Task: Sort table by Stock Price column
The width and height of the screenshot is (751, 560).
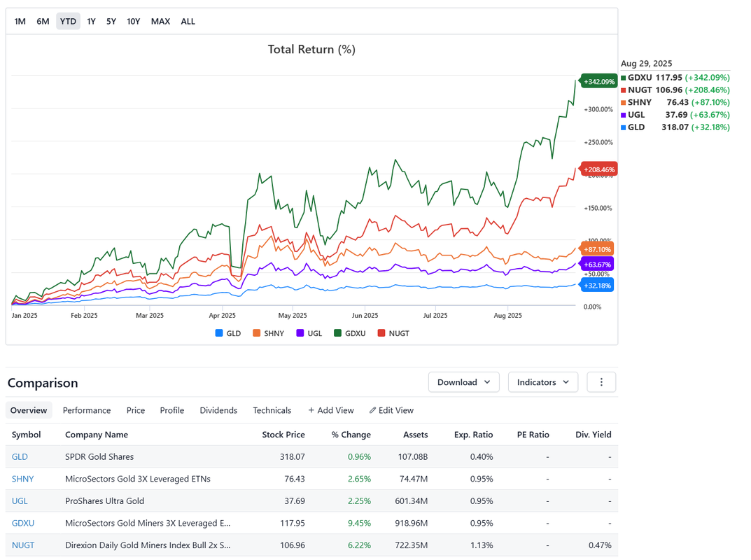Action: coord(283,435)
